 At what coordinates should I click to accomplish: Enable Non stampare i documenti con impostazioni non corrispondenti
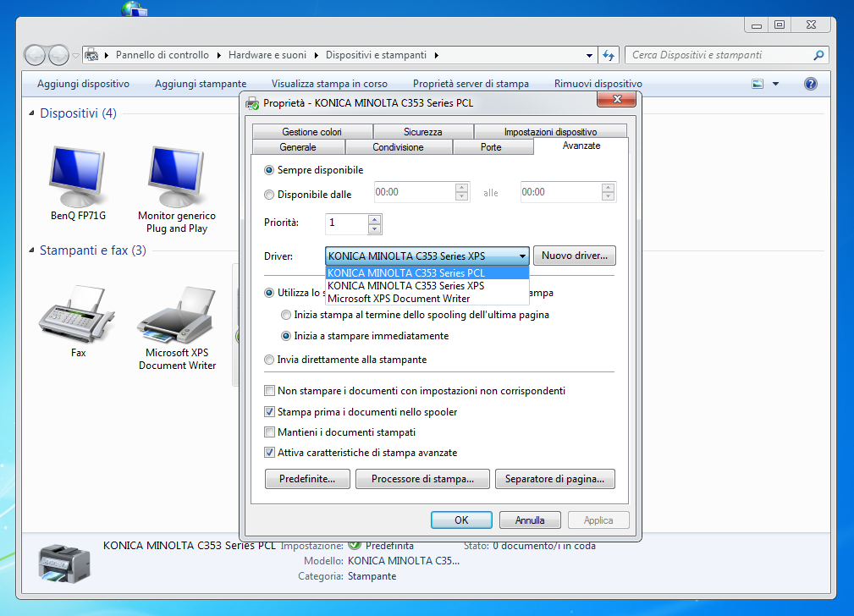[270, 391]
